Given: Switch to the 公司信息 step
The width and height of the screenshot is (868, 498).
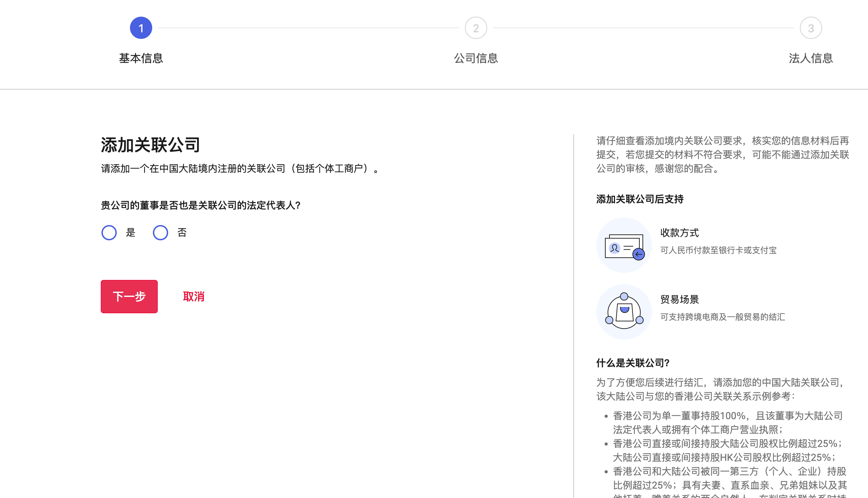Looking at the screenshot, I should pyautogui.click(x=476, y=58).
